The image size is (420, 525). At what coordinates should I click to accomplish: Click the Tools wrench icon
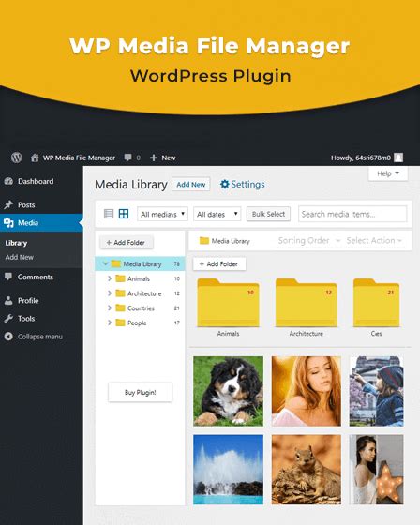click(8, 318)
